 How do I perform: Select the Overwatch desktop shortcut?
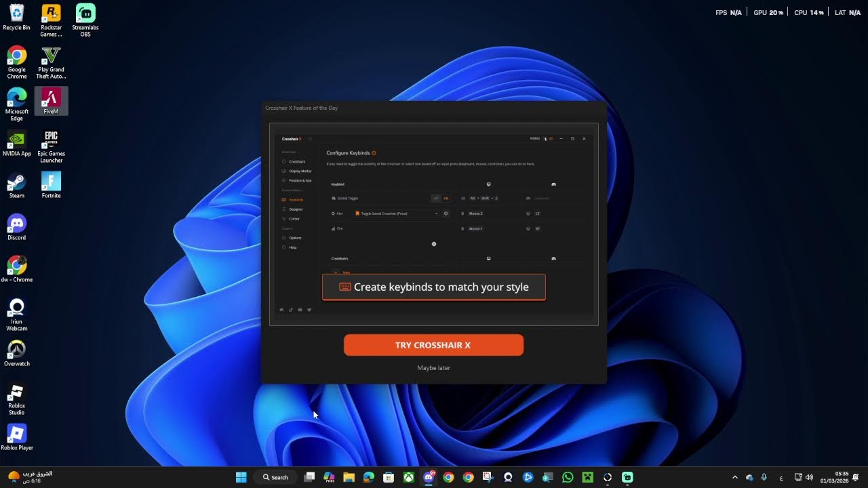click(16, 354)
